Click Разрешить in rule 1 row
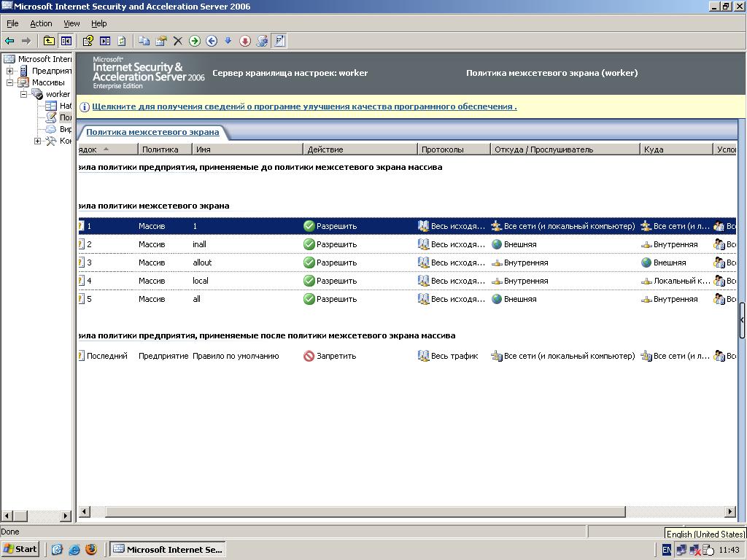This screenshot has height=560, width=747. pos(336,226)
